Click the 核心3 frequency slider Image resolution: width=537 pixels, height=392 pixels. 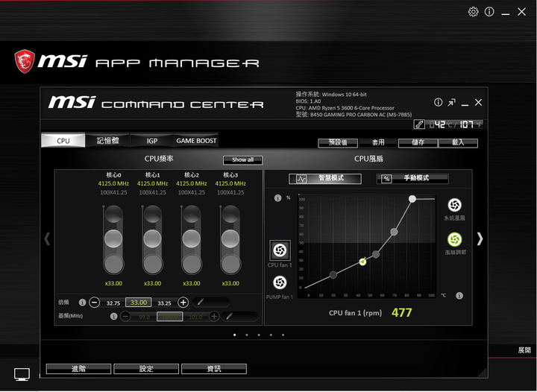pyautogui.click(x=230, y=239)
